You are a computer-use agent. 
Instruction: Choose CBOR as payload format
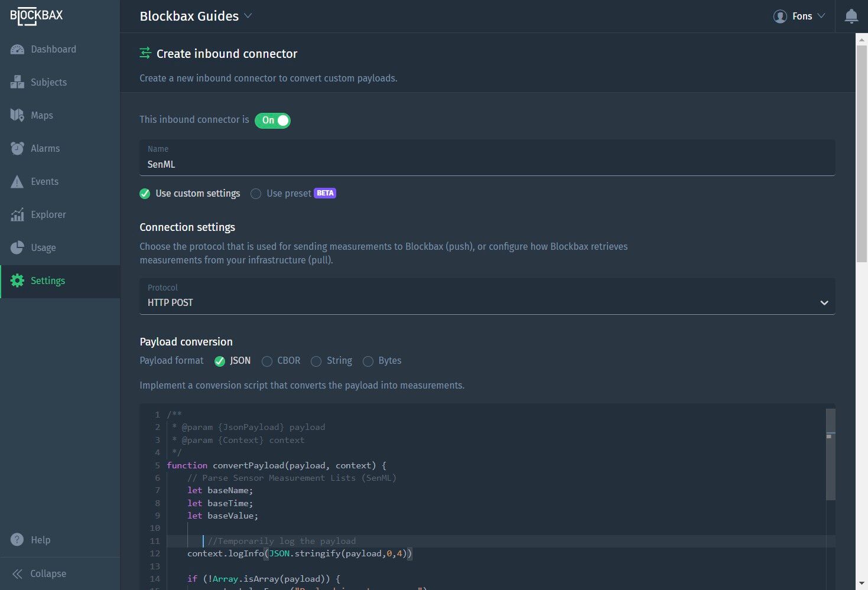[x=267, y=361]
